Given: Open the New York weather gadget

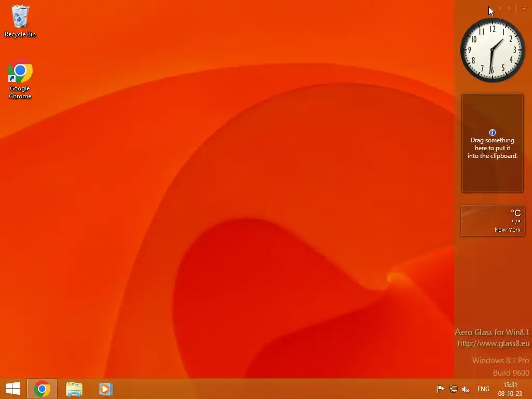Looking at the screenshot, I should (493, 220).
